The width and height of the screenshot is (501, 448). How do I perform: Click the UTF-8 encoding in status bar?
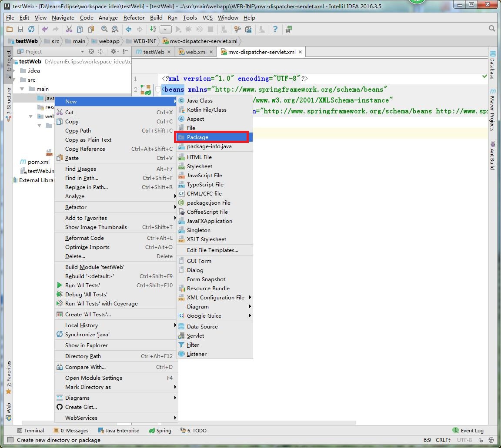click(x=464, y=440)
